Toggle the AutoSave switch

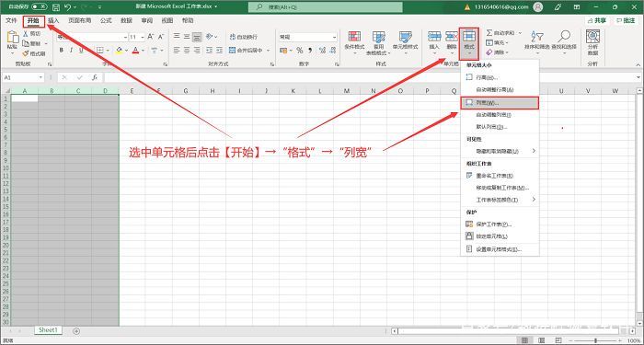point(39,7)
